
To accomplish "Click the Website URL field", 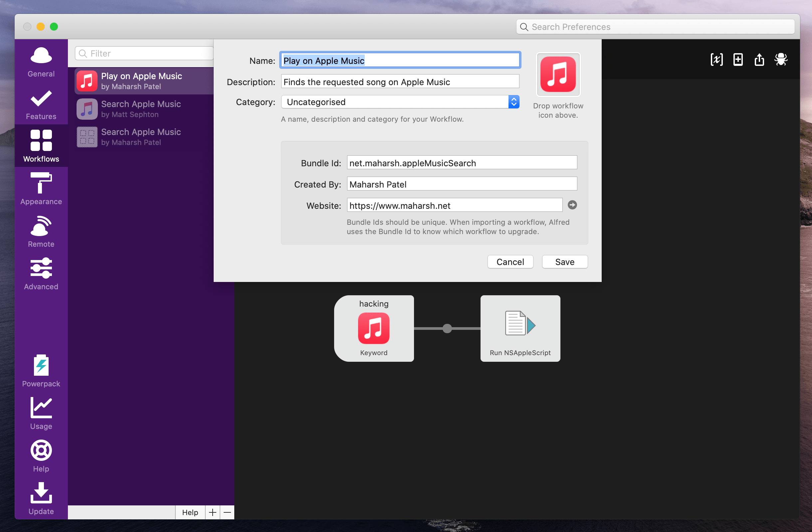I will pyautogui.click(x=455, y=205).
